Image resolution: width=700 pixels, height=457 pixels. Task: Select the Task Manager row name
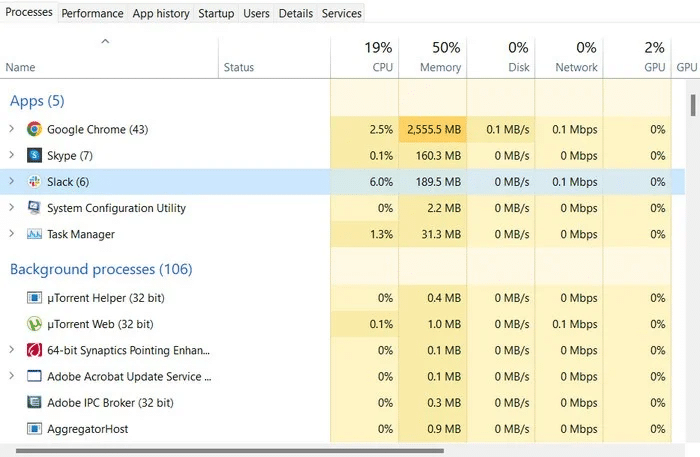pos(81,234)
